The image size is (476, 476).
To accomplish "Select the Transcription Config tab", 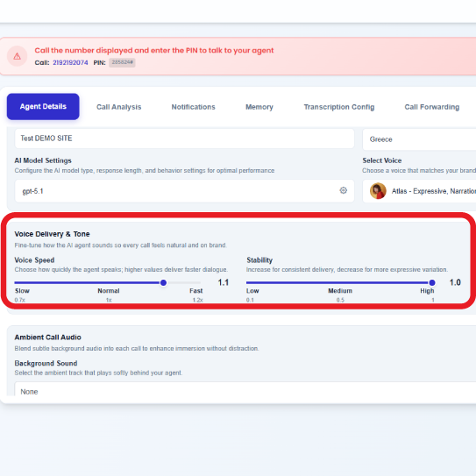I will [339, 107].
